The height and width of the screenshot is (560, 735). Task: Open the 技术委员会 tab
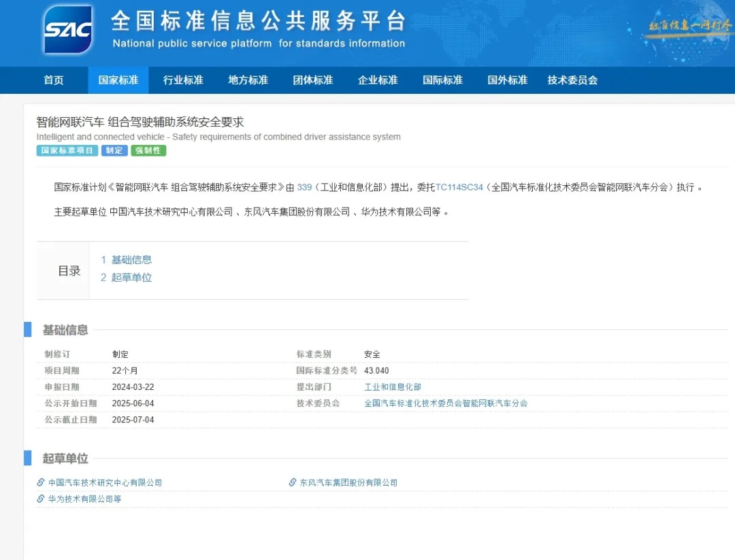[x=572, y=80]
